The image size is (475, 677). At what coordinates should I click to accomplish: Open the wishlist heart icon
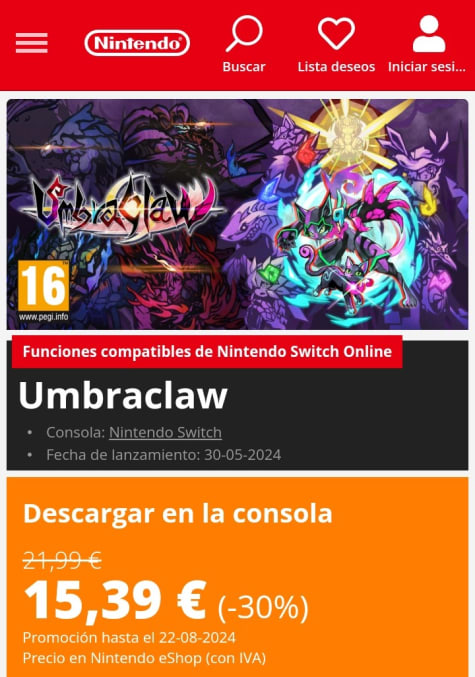coord(336,34)
